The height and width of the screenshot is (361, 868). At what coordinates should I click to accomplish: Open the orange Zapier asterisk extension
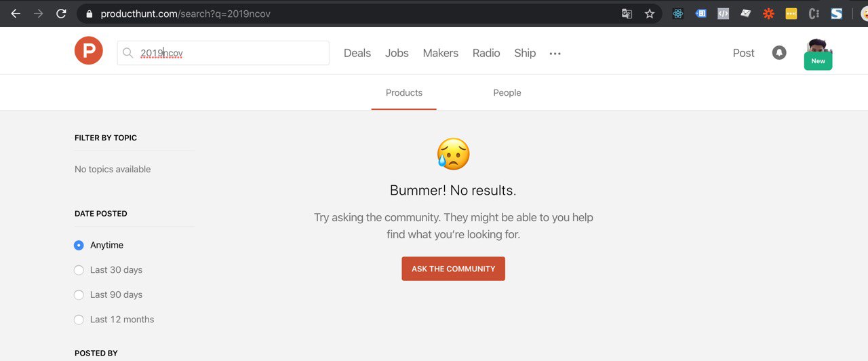pos(768,14)
